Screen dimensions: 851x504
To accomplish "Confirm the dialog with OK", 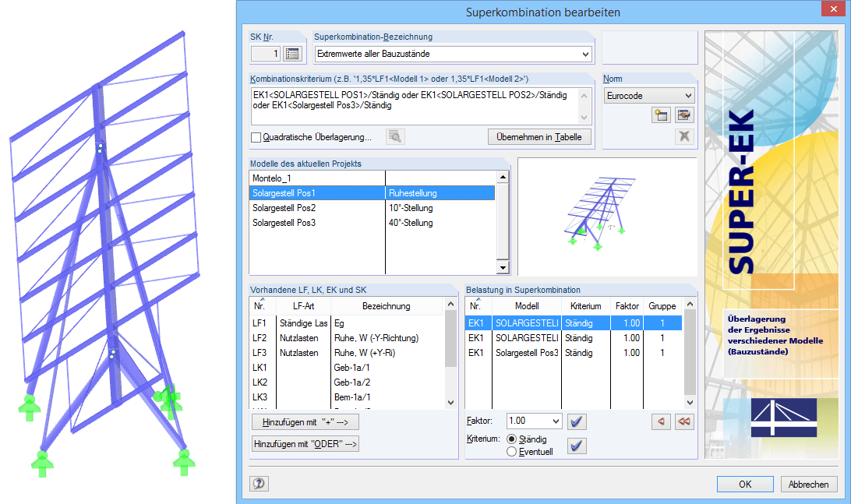I will tap(745, 484).
